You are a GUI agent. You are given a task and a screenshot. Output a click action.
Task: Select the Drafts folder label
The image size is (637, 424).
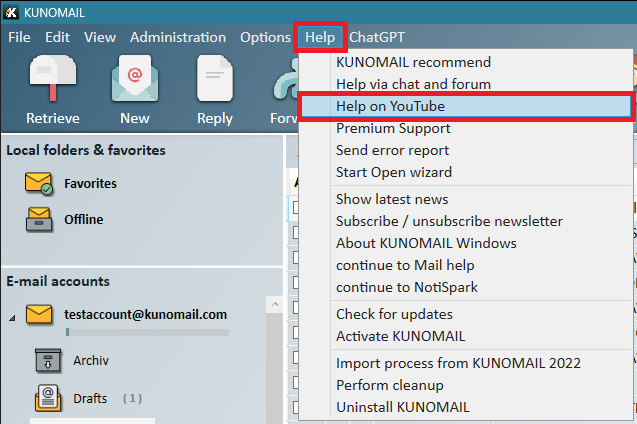(90, 398)
